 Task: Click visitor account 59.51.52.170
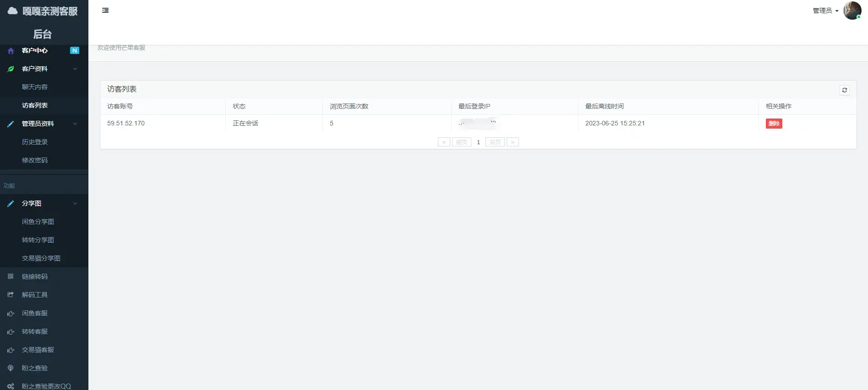(126, 124)
